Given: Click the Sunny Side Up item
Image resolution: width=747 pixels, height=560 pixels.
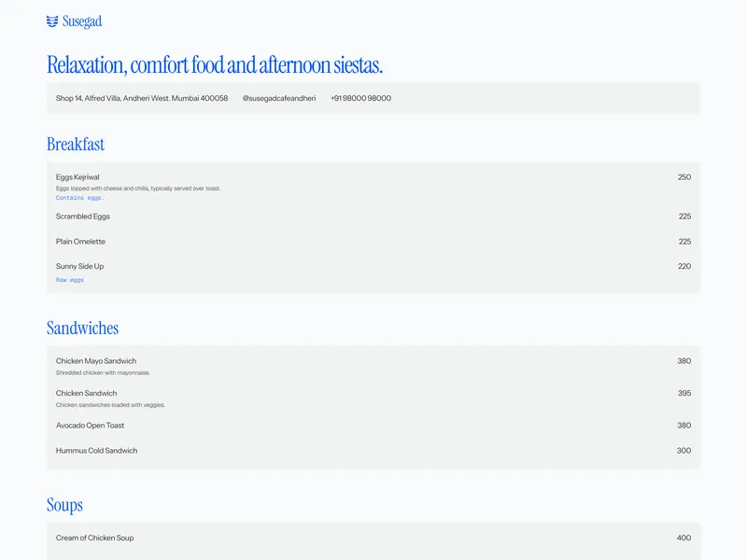Looking at the screenshot, I should point(79,266).
